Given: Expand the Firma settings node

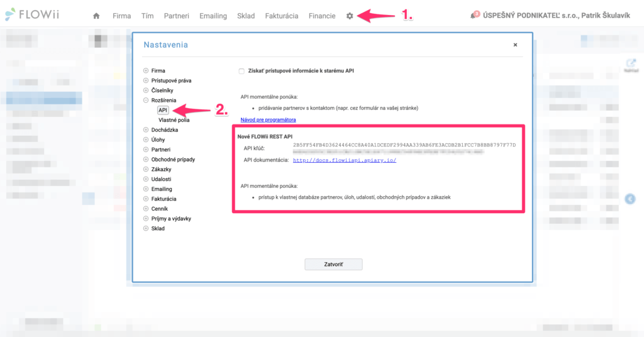Looking at the screenshot, I should pyautogui.click(x=146, y=70).
